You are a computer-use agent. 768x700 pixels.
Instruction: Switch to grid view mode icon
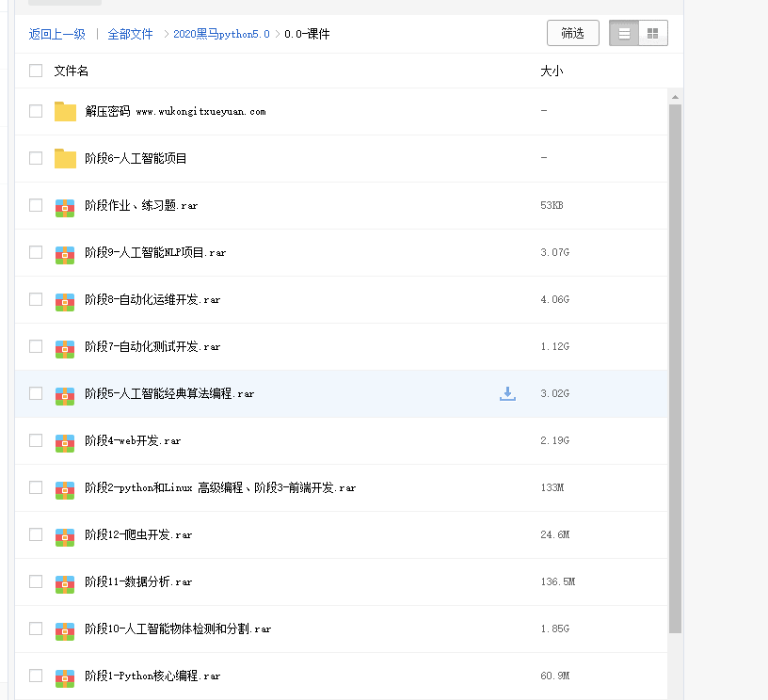tap(653, 33)
